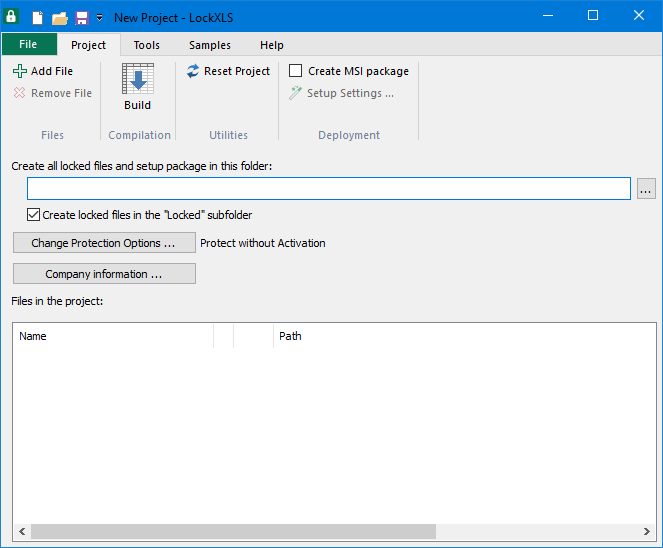This screenshot has height=548, width=663.
Task: Expand the quick access toolbar dropdown arrow
Action: tap(99, 18)
